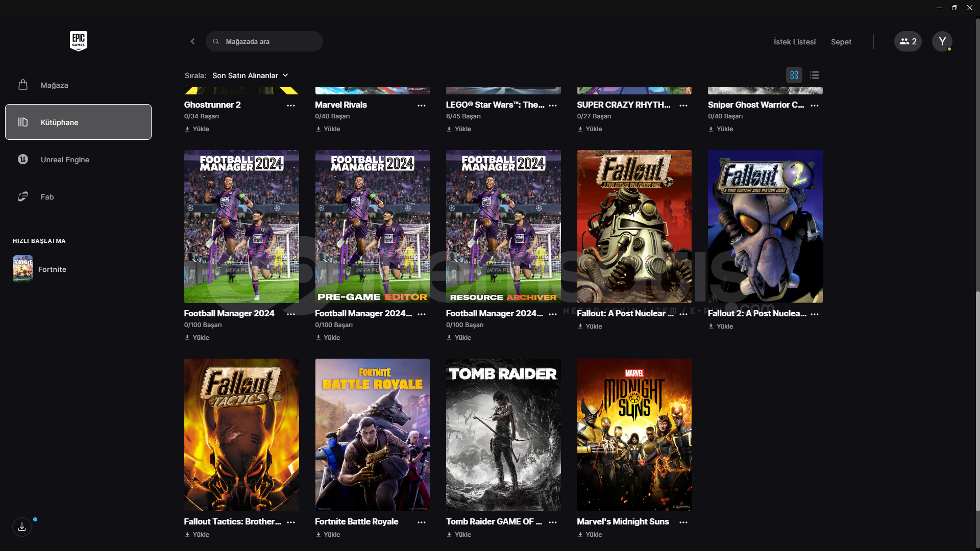This screenshot has width=980, height=551.
Task: Open more options for Marvel Rivals
Action: [422, 105]
